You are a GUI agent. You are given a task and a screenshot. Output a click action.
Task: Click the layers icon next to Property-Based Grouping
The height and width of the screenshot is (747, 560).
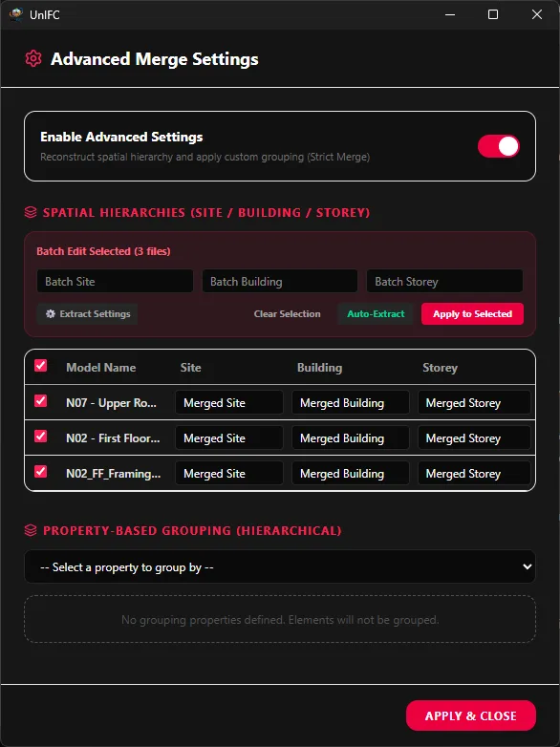(x=31, y=530)
